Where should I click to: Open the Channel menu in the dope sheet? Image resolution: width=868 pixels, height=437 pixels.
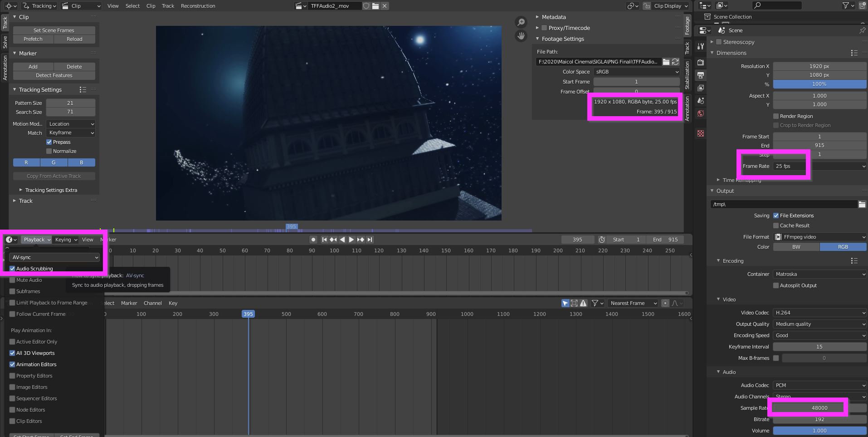tap(152, 303)
